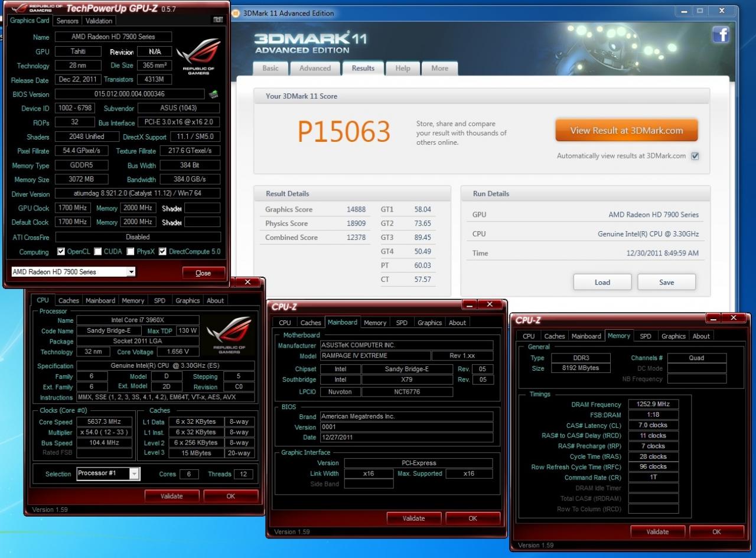This screenshot has height=558, width=756.
Task: Open the Caches tab in CPU window
Action: (69, 300)
